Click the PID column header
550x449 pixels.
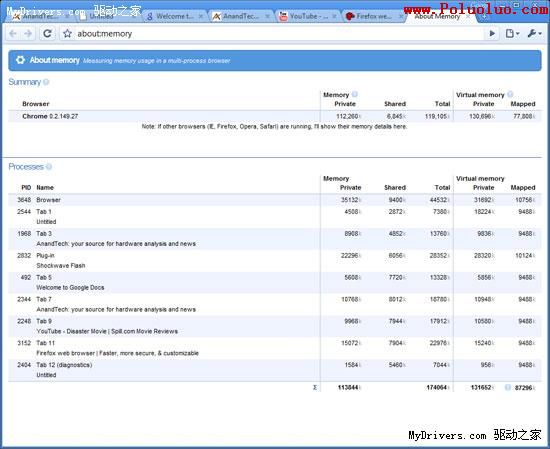[x=26, y=188]
